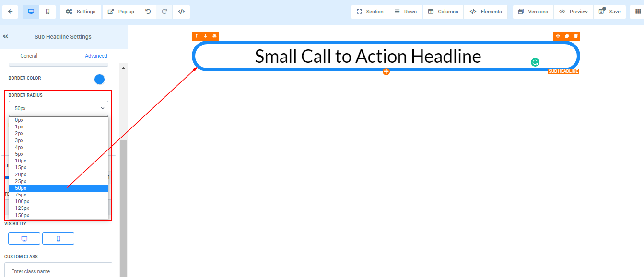Open the Border Color swatch
Image resolution: width=644 pixels, height=277 pixels.
(x=99, y=79)
